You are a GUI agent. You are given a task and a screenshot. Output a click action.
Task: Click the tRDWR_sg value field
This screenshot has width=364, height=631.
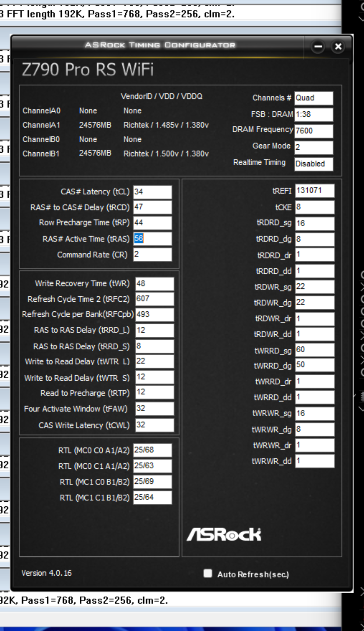pyautogui.click(x=315, y=287)
